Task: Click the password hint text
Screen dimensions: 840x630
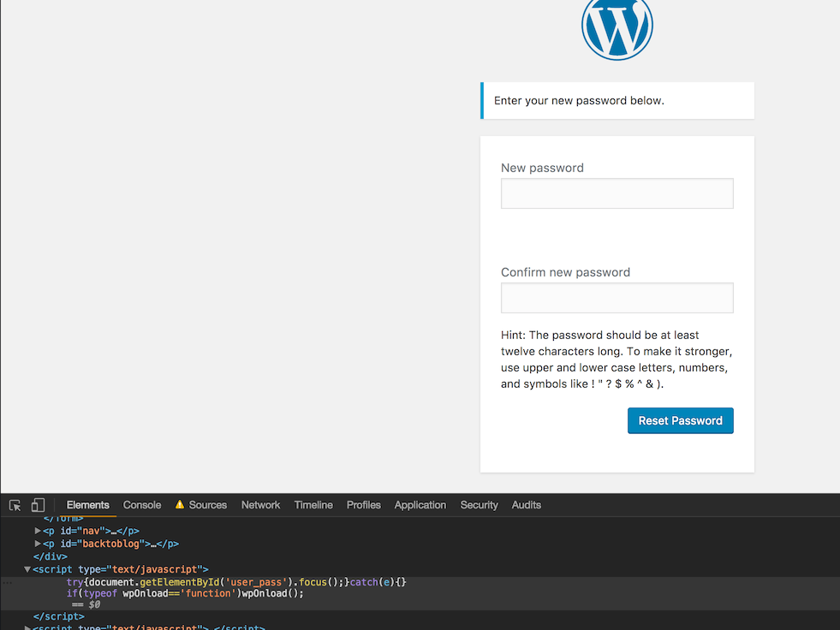Action: [617, 360]
